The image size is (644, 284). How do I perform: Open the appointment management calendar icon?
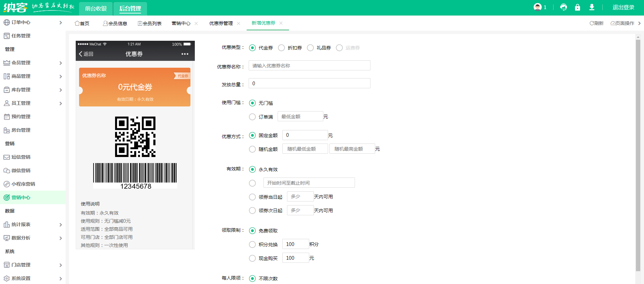point(7,117)
